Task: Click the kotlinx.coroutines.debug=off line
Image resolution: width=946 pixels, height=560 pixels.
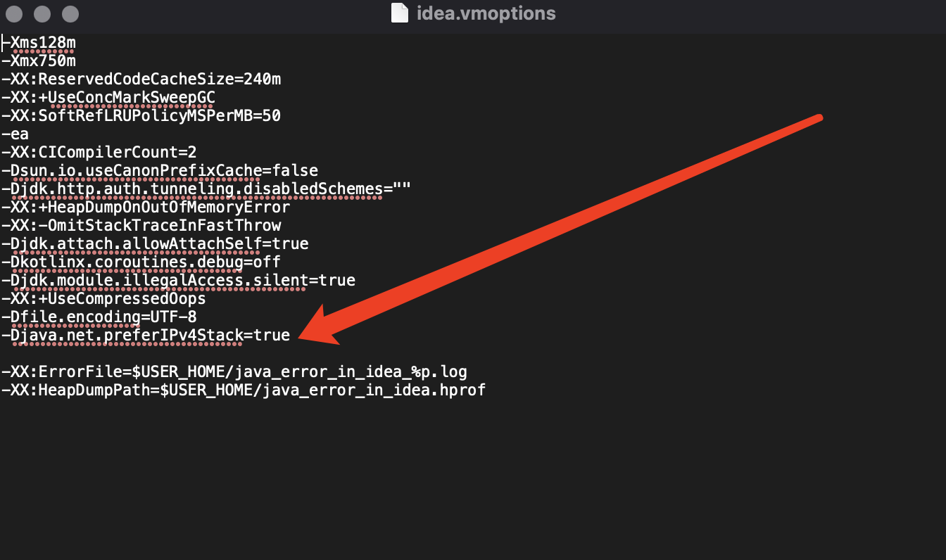Action: [141, 262]
